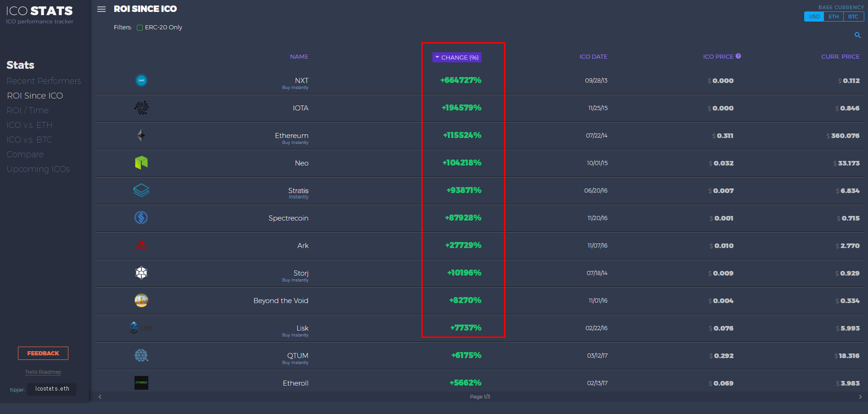This screenshot has height=414, width=868.
Task: Sort table by CURR. PRICE column
Action: [x=840, y=56]
